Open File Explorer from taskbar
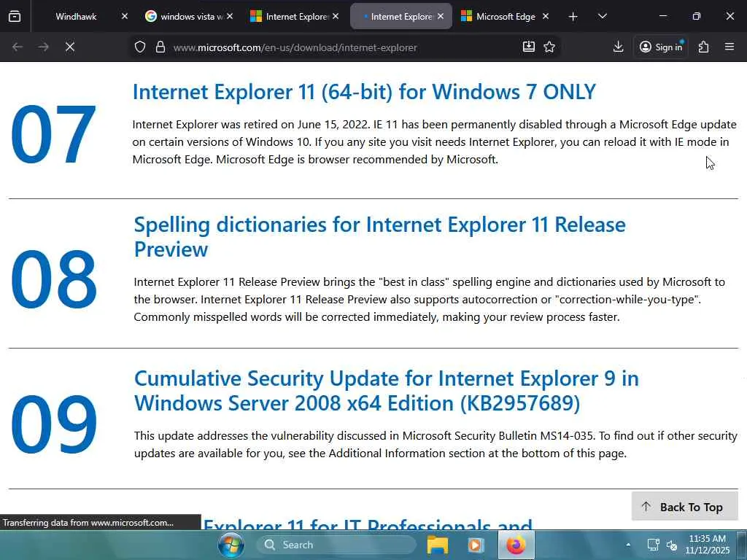747x560 pixels. point(438,545)
